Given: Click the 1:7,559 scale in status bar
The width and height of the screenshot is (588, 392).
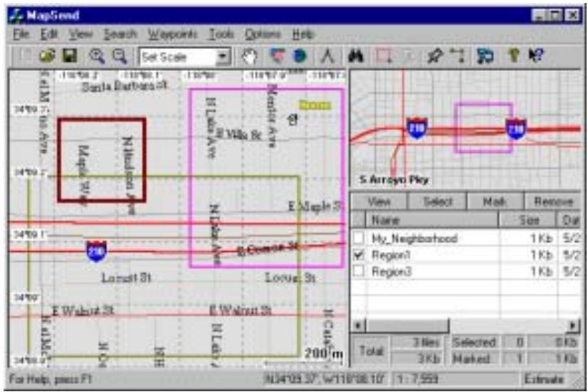Looking at the screenshot, I should coord(419,379).
